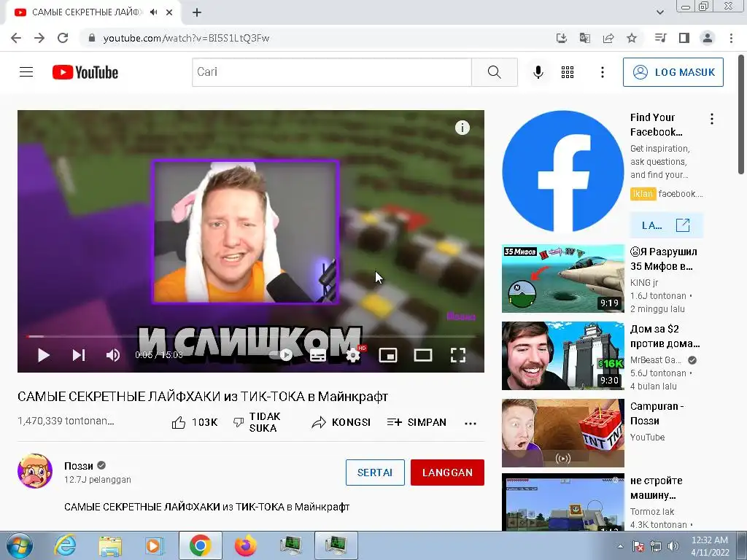Viewport: 747px width, 560px height.
Task: Click the youtube.com address bar URL
Action: [186, 38]
